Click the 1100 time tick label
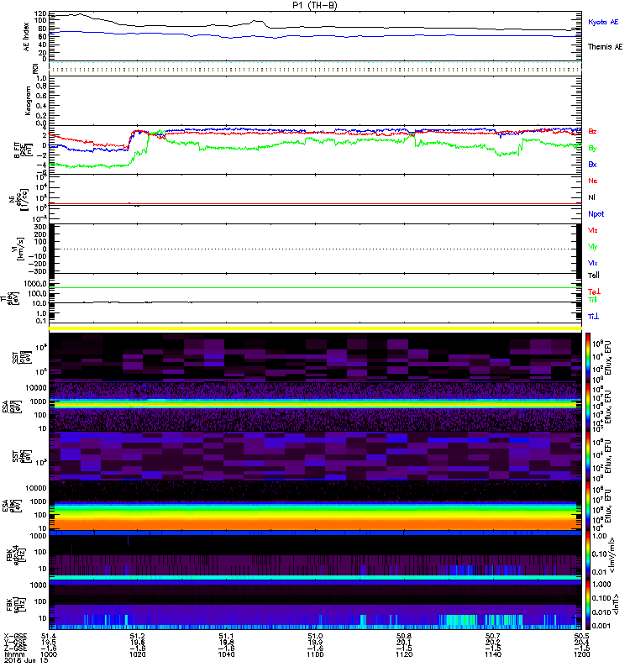 [x=315, y=656]
